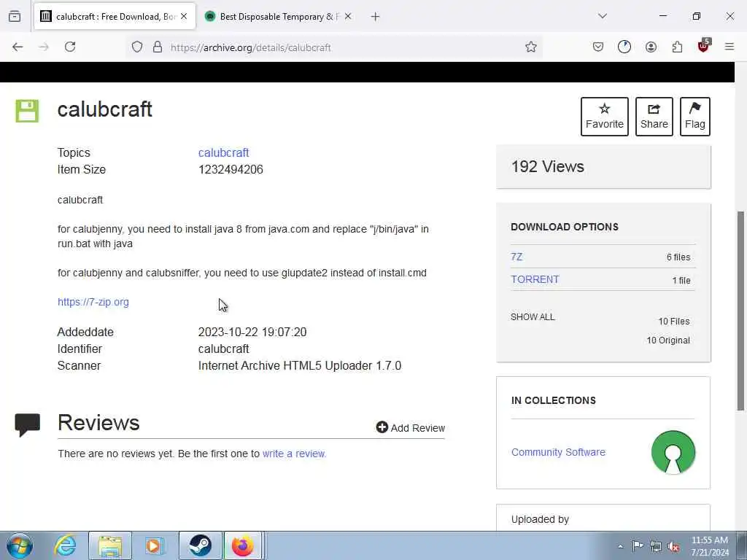Click the uBlock Origin shield icon
The width and height of the screenshot is (747, 560).
click(x=704, y=46)
